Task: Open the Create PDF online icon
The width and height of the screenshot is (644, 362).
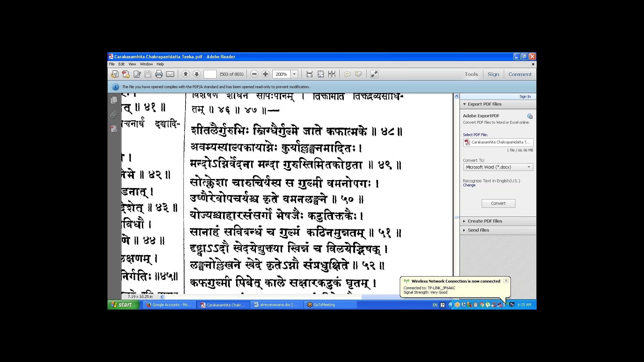Action: (126, 74)
